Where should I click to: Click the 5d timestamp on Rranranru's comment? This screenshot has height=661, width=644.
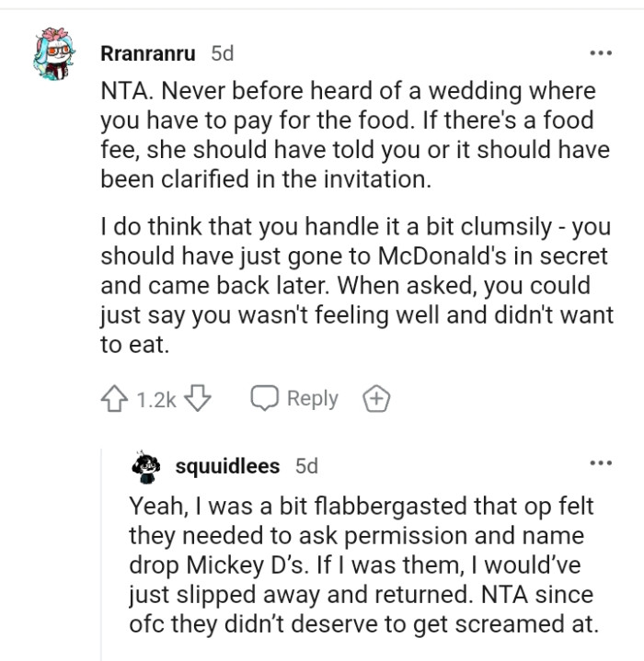(222, 53)
